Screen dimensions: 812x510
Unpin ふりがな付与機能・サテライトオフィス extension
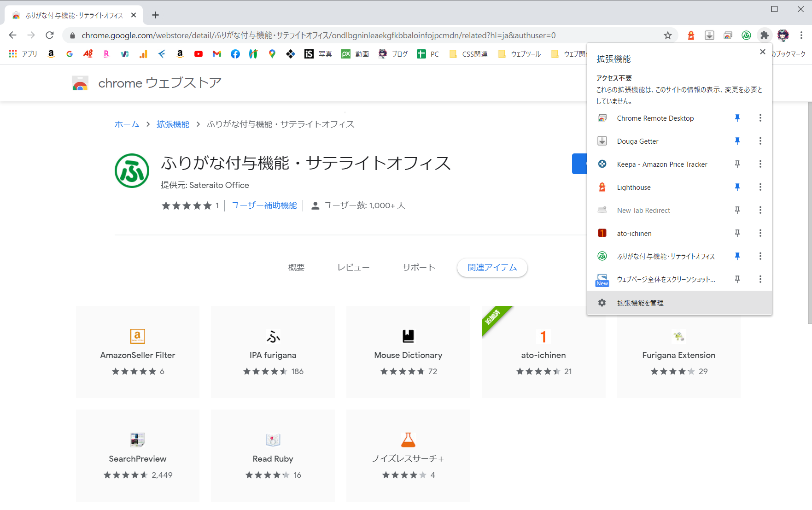coord(737,256)
